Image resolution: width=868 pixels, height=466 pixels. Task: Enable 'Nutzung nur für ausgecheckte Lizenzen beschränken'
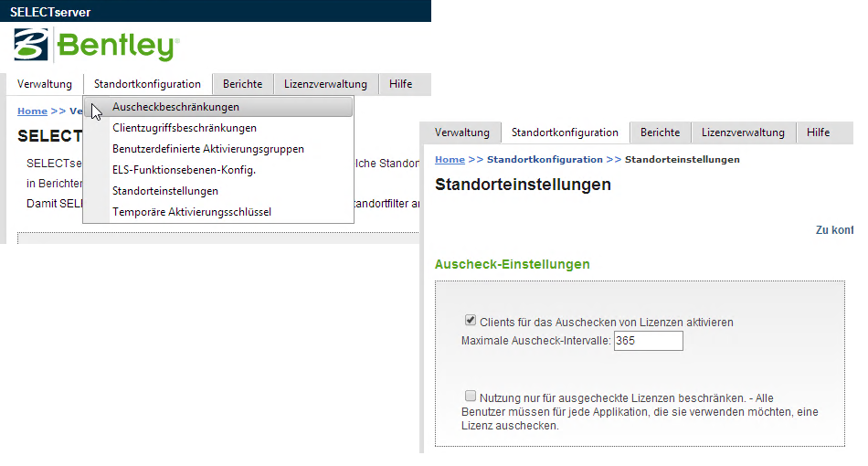[471, 396]
